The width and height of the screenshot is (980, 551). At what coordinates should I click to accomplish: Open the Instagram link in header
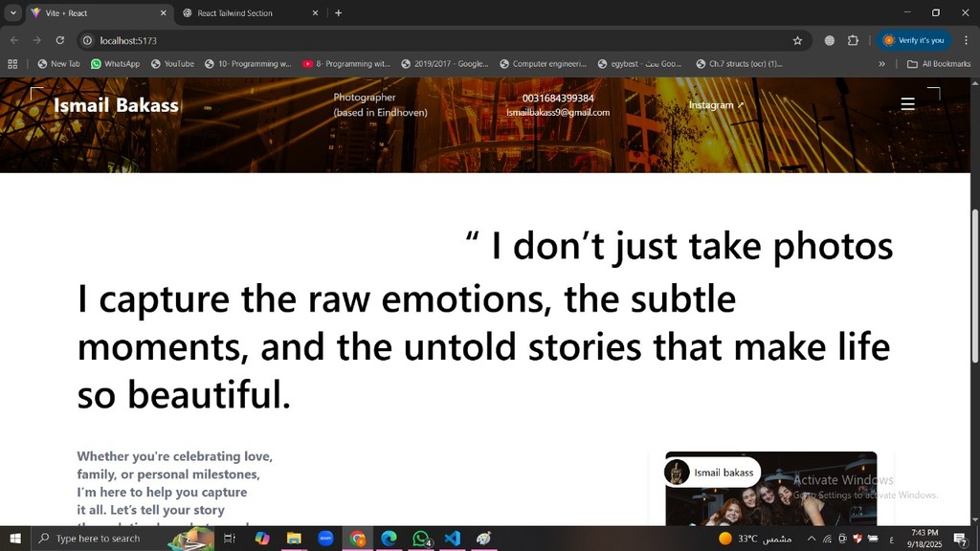(716, 105)
